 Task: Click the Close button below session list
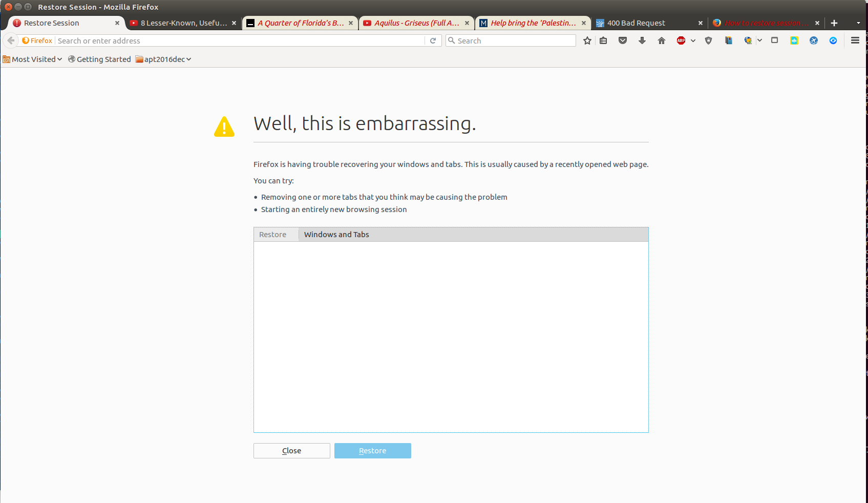pyautogui.click(x=292, y=451)
